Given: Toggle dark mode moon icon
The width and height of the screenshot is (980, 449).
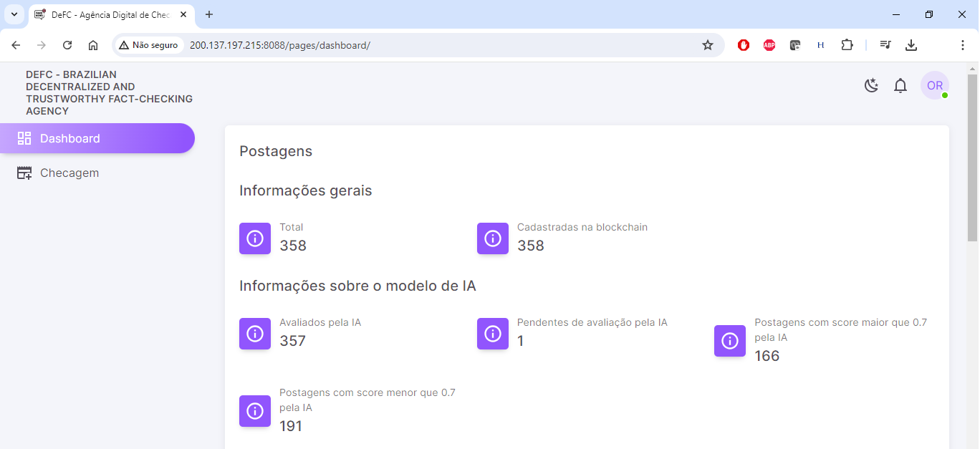Looking at the screenshot, I should (x=871, y=86).
